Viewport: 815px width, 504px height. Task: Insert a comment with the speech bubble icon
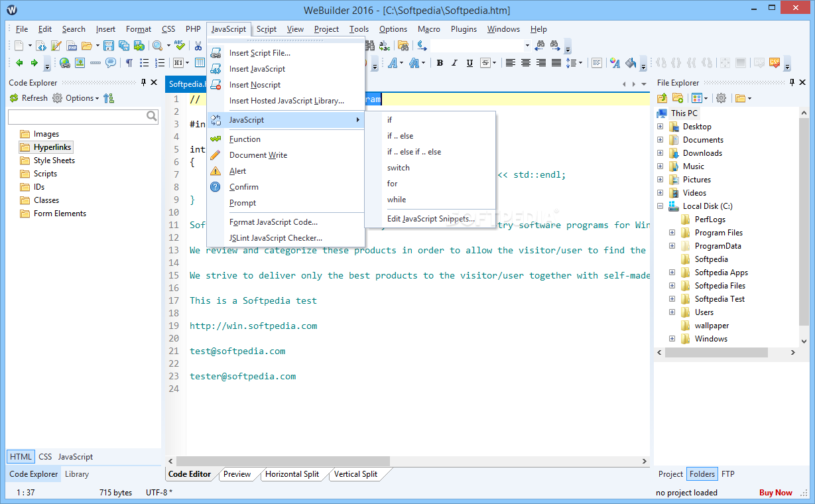pos(111,63)
